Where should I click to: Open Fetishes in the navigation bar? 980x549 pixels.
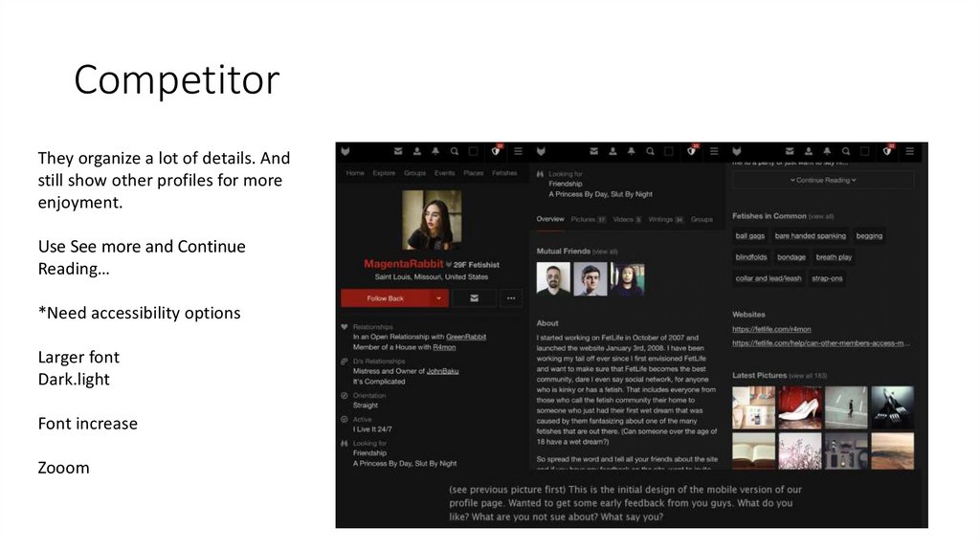504,173
